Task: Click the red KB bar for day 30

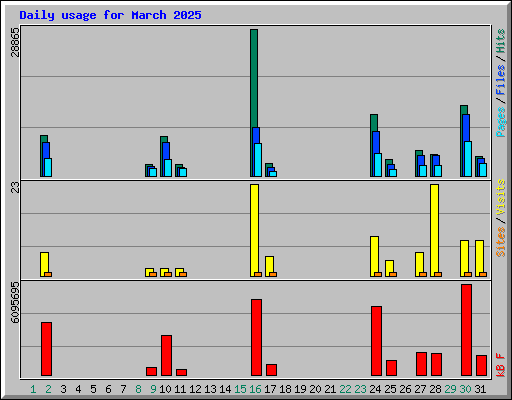Action: [466, 330]
